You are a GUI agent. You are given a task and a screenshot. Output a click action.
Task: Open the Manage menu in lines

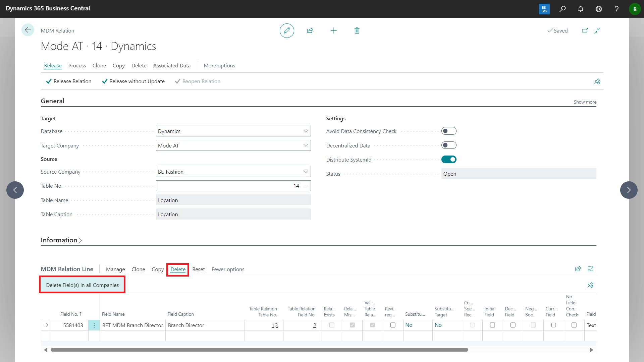coord(115,269)
